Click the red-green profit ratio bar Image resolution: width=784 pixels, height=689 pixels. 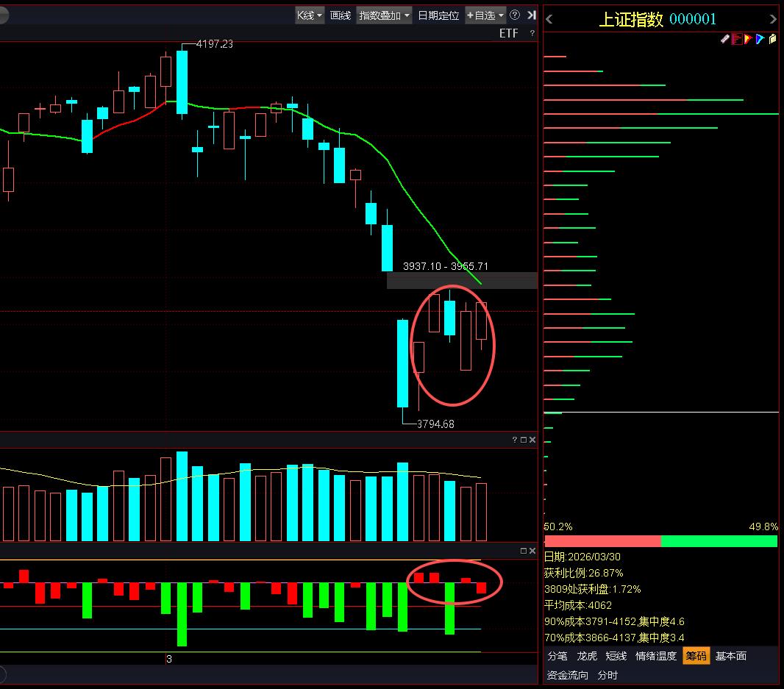click(x=660, y=541)
